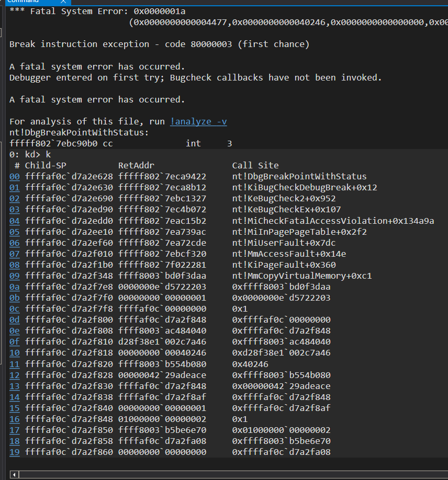Click frame 05 MiInPagePageTable link

coord(14,232)
